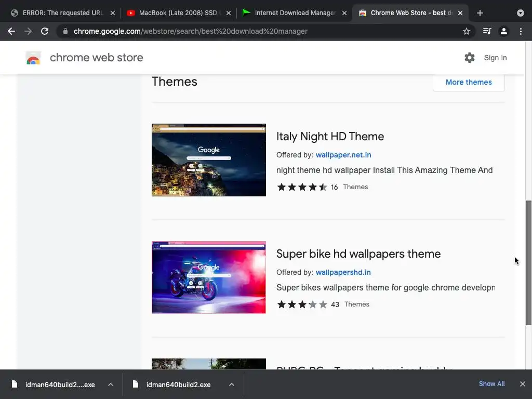This screenshot has height=399, width=532.
Task: Click the browser forward arrow
Action: pyautogui.click(x=28, y=31)
